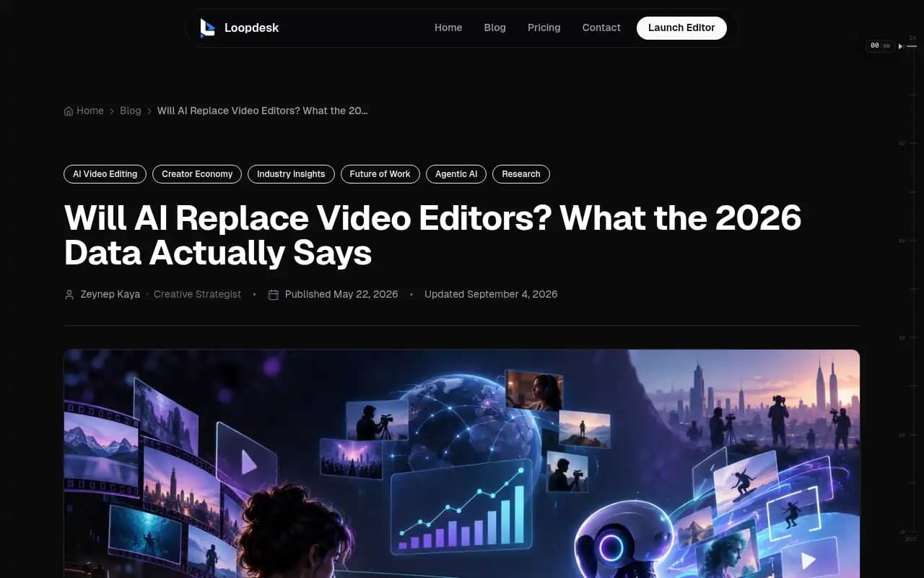This screenshot has height=578, width=924.
Task: Click the play arrow on timeline ruler
Action: pos(900,46)
